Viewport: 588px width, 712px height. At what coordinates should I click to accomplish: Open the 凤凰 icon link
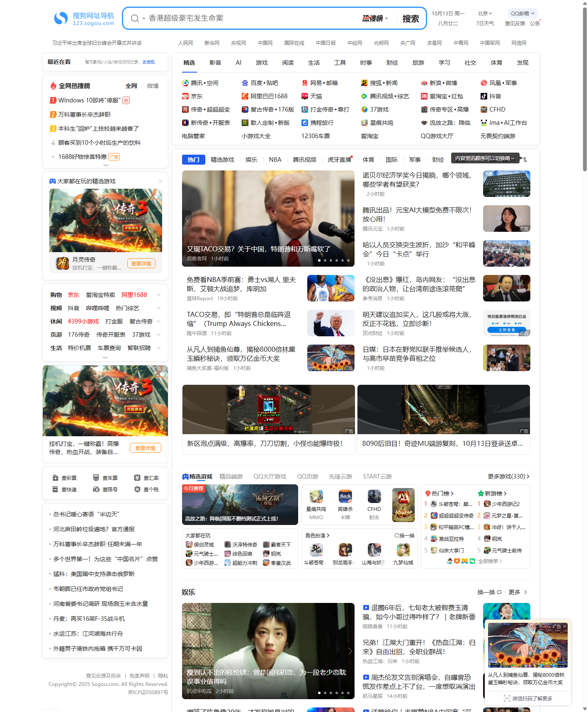point(484,83)
